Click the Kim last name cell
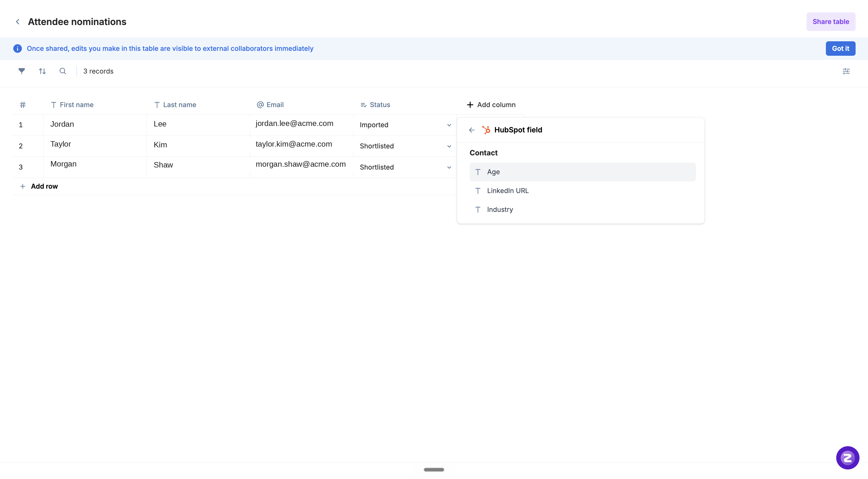Image resolution: width=868 pixels, height=479 pixels. click(x=198, y=146)
